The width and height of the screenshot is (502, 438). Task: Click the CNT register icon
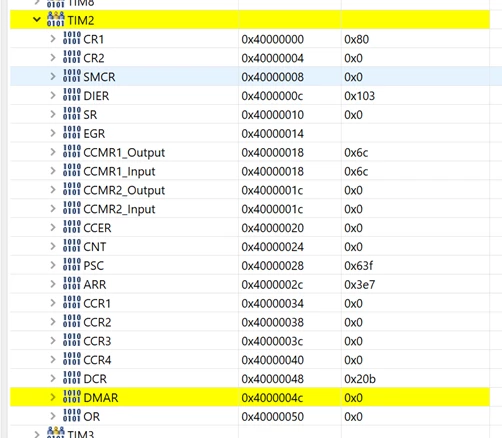click(x=72, y=246)
